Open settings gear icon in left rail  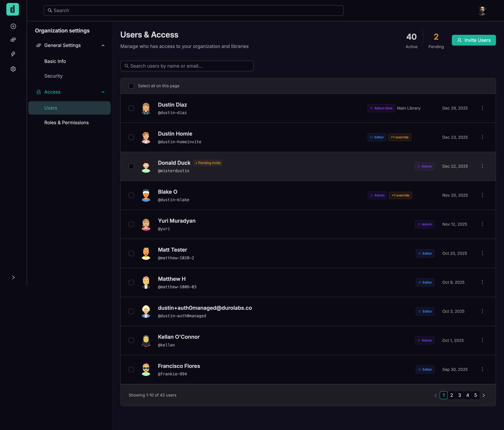coord(13,69)
